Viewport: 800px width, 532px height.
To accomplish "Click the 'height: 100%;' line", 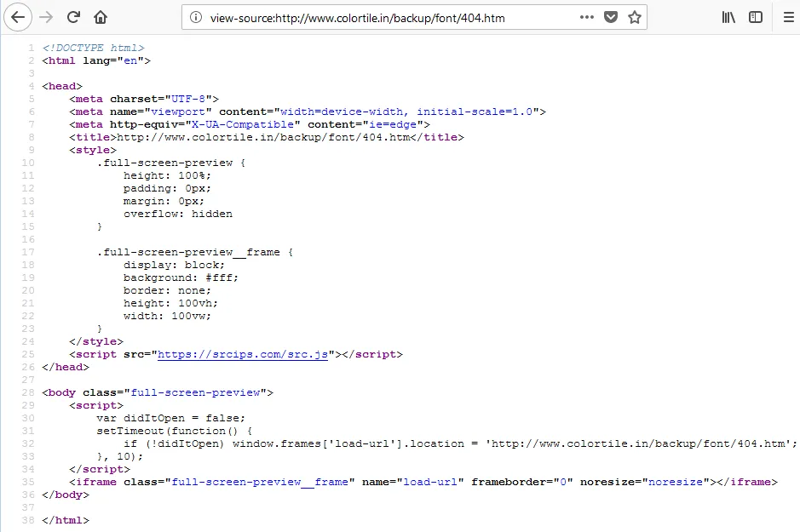I will 167,175.
